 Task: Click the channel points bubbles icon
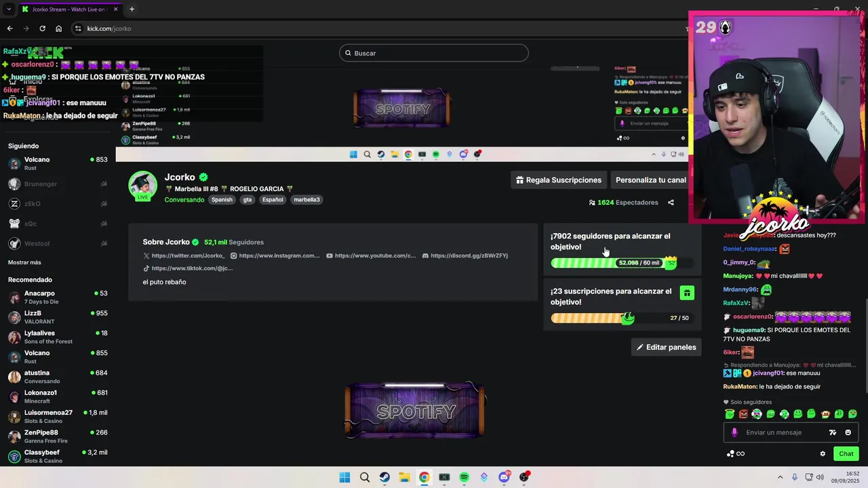coord(730,454)
